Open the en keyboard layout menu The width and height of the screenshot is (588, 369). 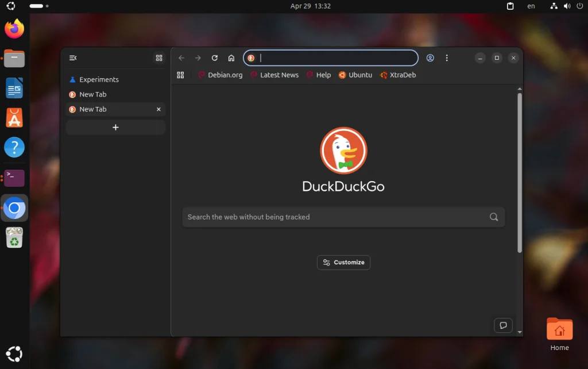[x=531, y=6]
